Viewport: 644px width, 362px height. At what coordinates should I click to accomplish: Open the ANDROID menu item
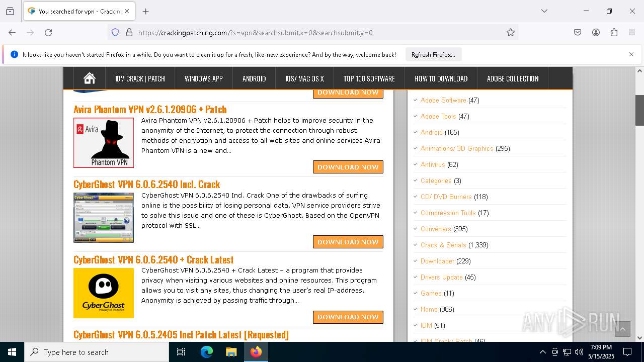point(254,78)
